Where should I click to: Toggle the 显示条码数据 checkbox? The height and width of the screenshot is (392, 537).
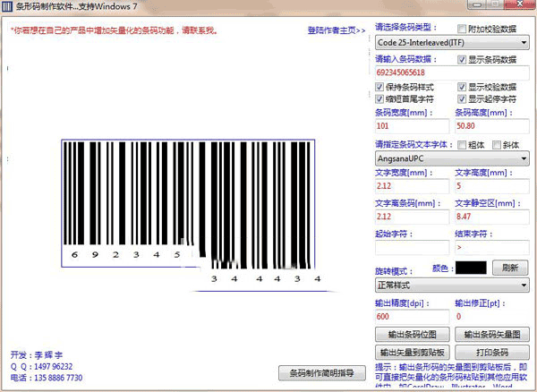tap(462, 60)
